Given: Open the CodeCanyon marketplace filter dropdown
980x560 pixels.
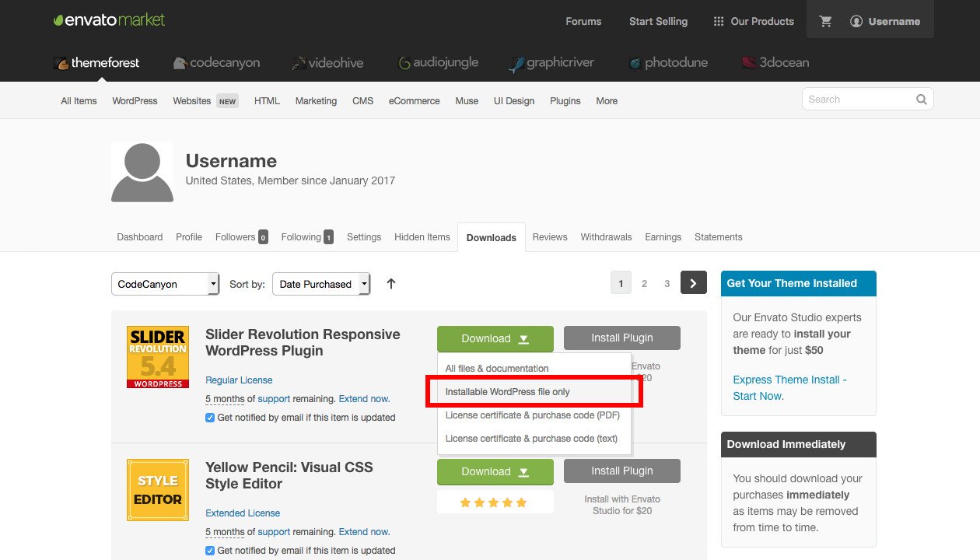Looking at the screenshot, I should point(166,284).
